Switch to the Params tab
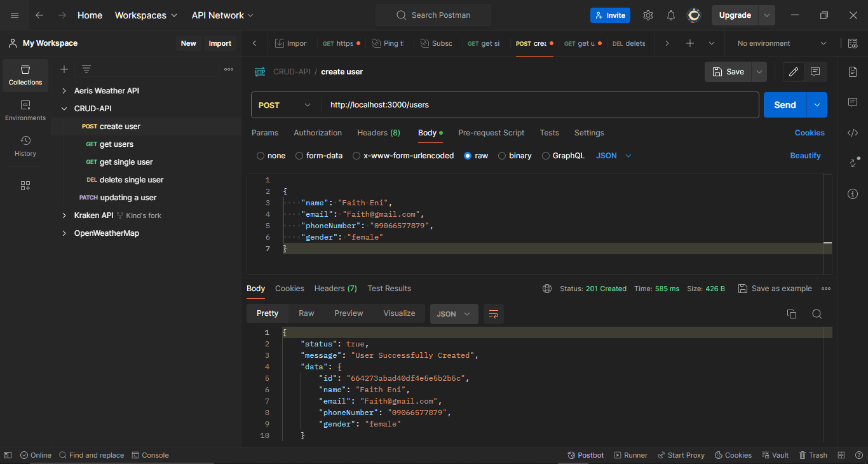 pyautogui.click(x=265, y=133)
